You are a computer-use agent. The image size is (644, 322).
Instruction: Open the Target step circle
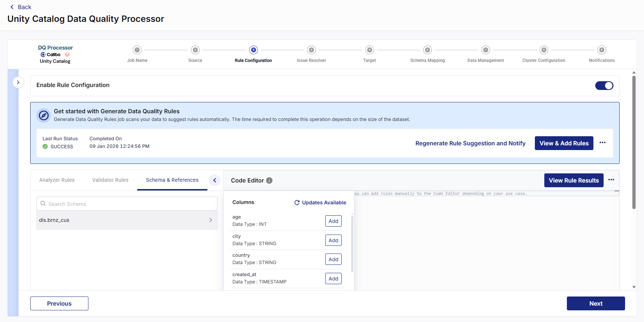pos(370,50)
